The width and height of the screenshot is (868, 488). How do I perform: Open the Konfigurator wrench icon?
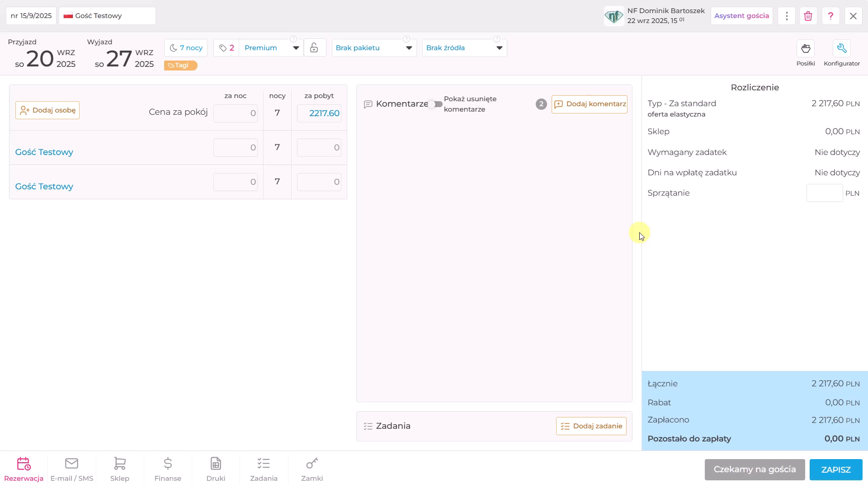841,48
